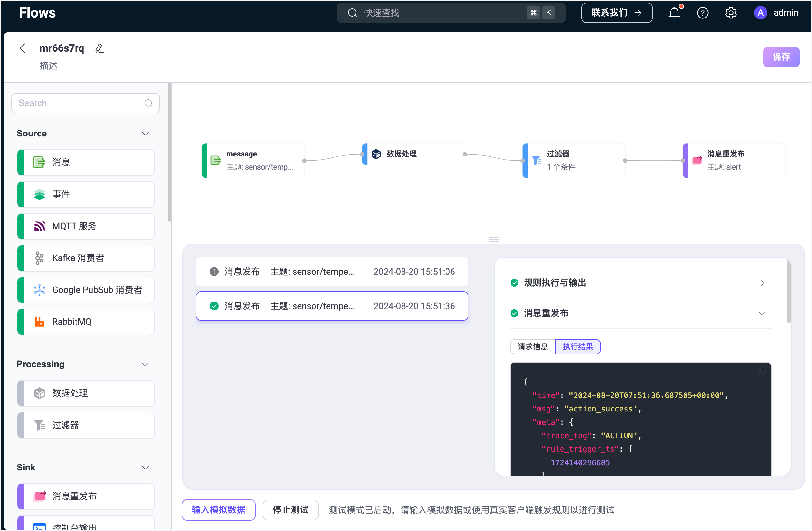
Task: Select the 执行结果 tab
Action: click(x=578, y=347)
